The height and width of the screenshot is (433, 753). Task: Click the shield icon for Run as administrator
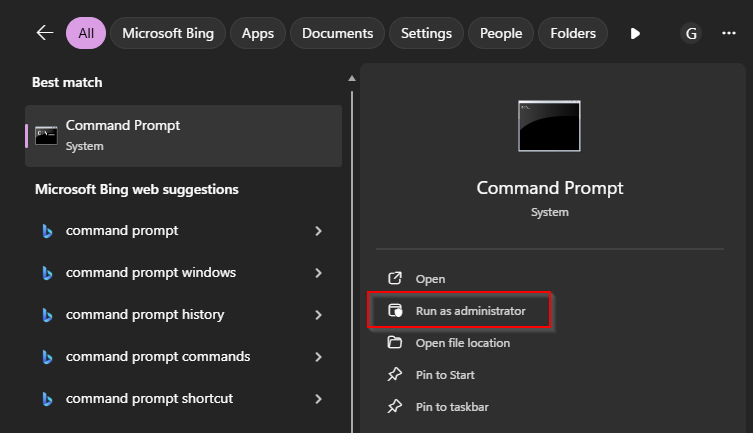395,311
